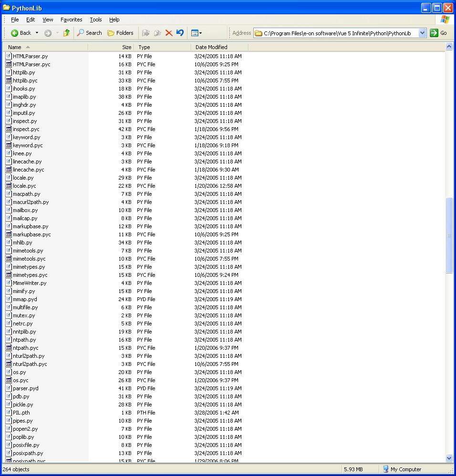
Task: Open the Tools menu
Action: [96, 20]
